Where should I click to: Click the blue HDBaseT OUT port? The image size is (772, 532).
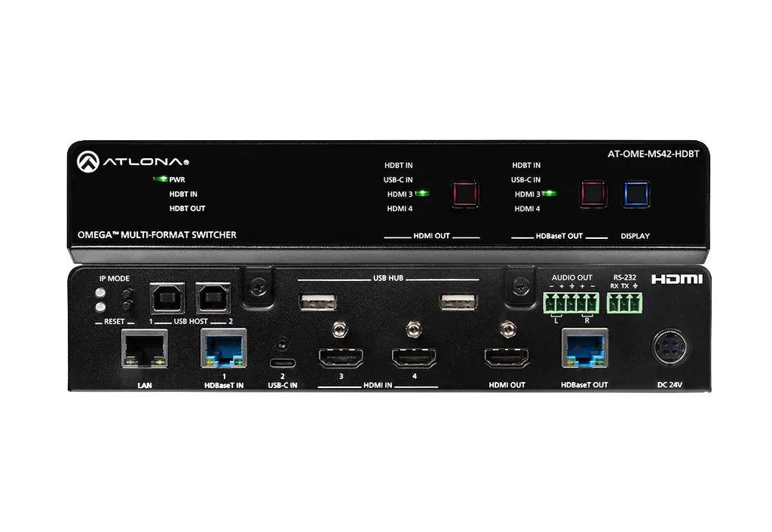pyautogui.click(x=585, y=349)
